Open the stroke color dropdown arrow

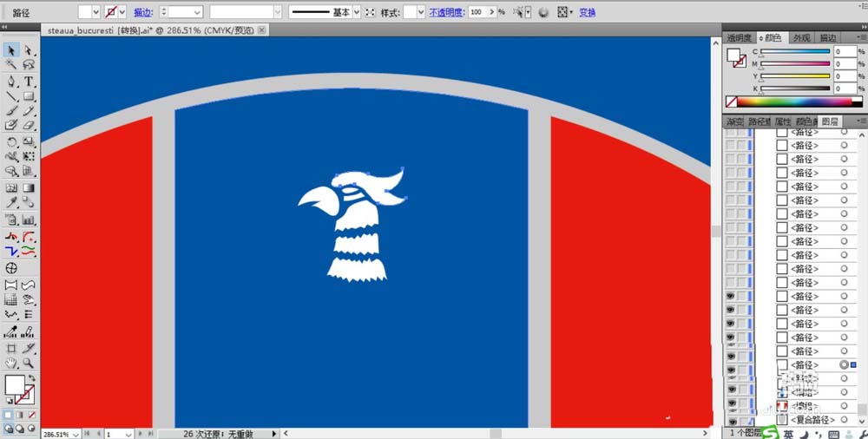[122, 12]
